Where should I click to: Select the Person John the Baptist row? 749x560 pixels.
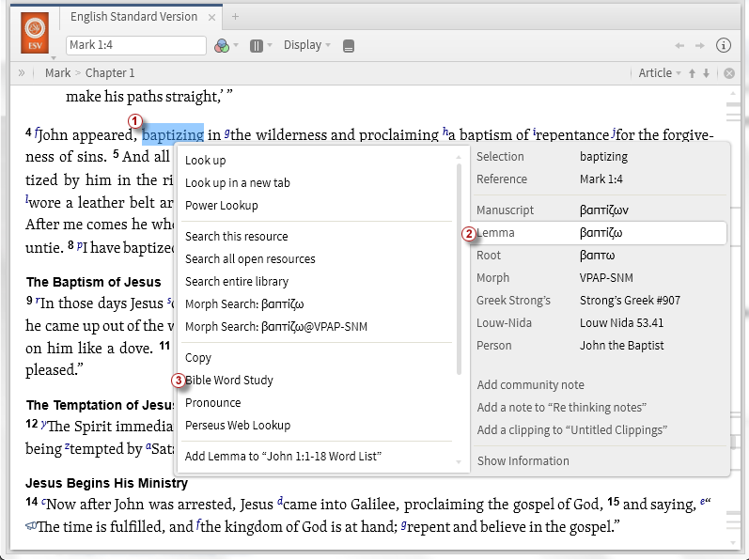coord(601,346)
